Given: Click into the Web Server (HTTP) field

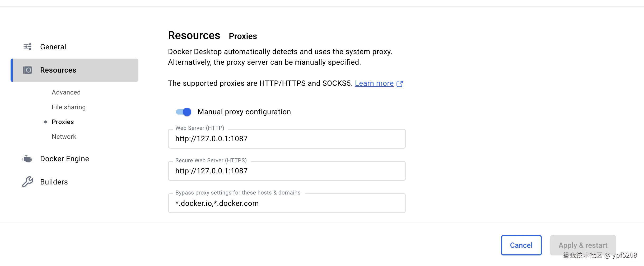Looking at the screenshot, I should click(287, 139).
